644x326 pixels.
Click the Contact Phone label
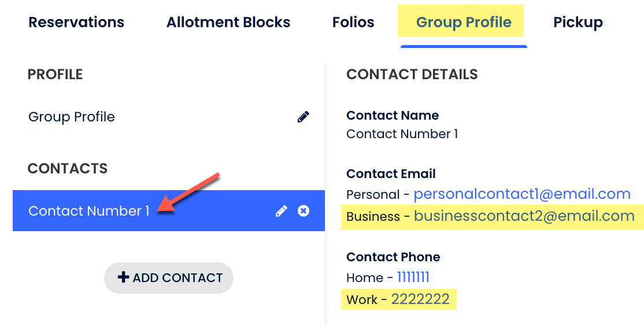tap(393, 257)
